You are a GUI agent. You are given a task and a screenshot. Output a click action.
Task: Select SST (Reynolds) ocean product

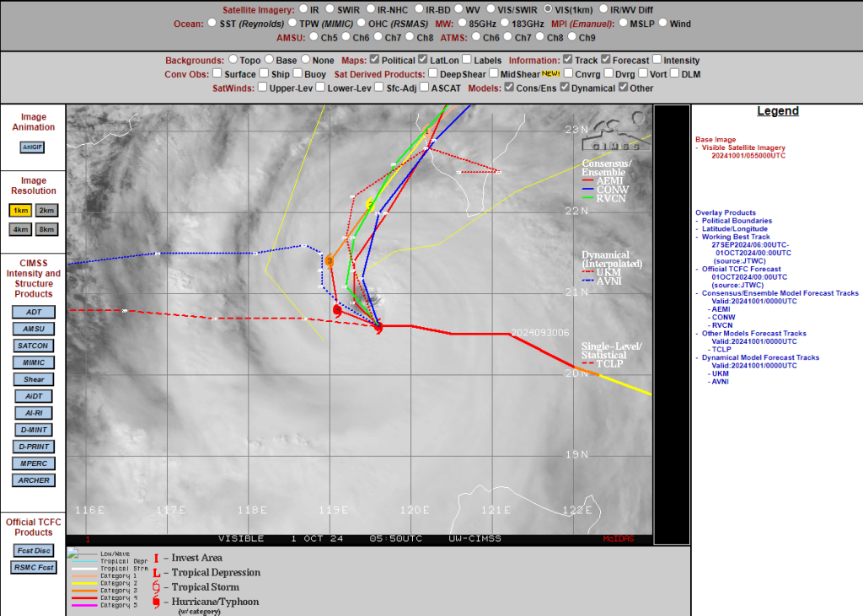212,23
